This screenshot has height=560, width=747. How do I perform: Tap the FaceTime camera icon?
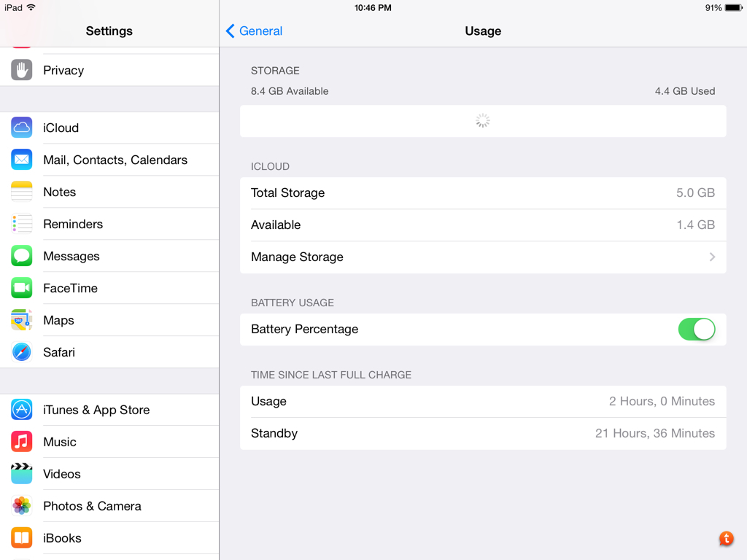point(21,287)
